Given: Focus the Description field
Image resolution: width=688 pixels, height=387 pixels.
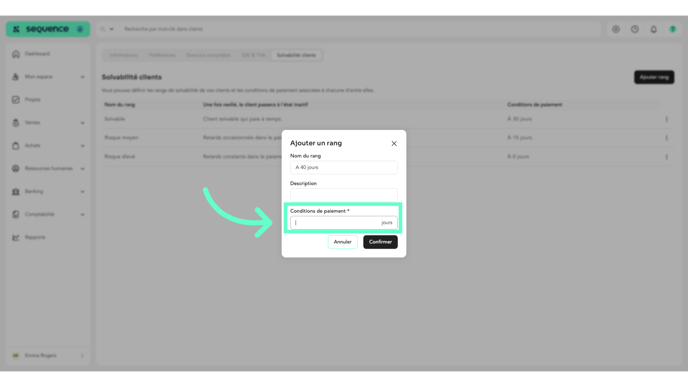Looking at the screenshot, I should coord(344,195).
